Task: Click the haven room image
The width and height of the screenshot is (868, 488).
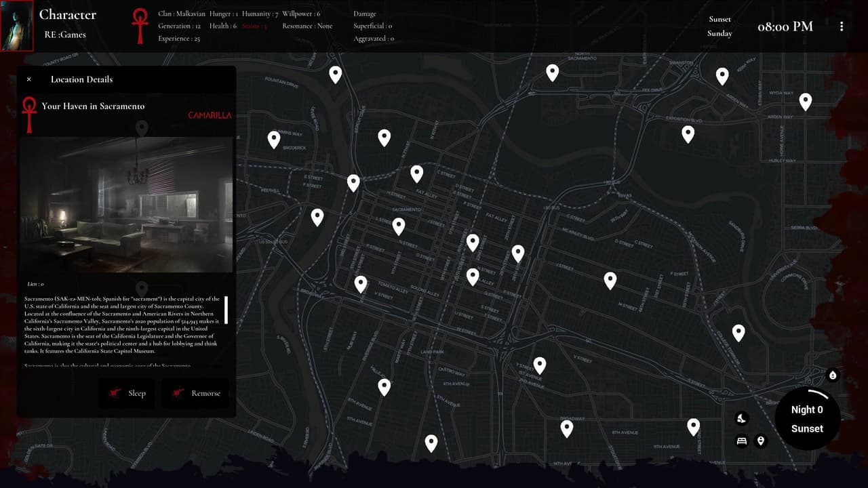Action: pos(126,205)
